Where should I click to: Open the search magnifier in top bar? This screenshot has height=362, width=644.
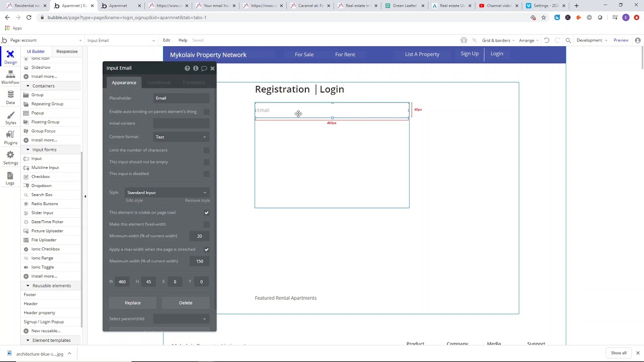568,40
